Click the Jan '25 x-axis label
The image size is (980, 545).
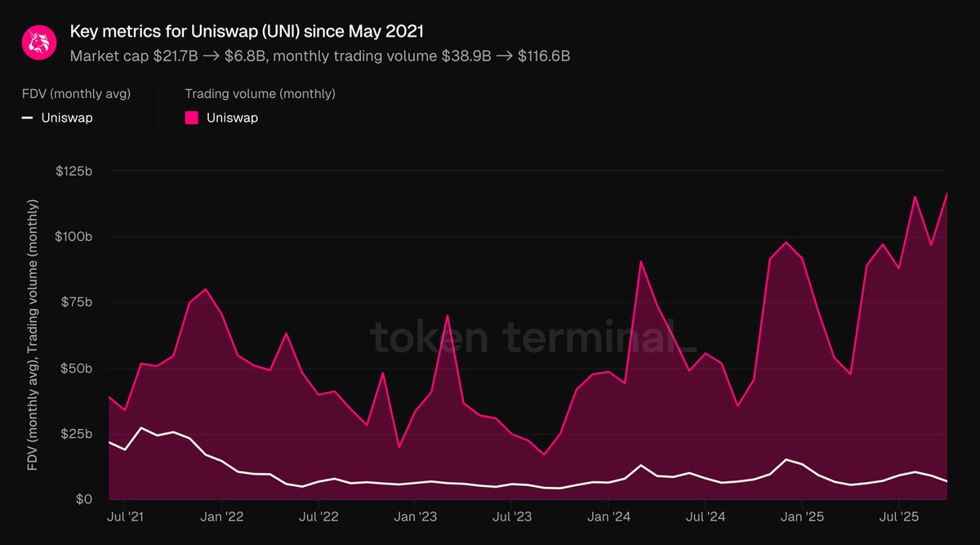[802, 517]
